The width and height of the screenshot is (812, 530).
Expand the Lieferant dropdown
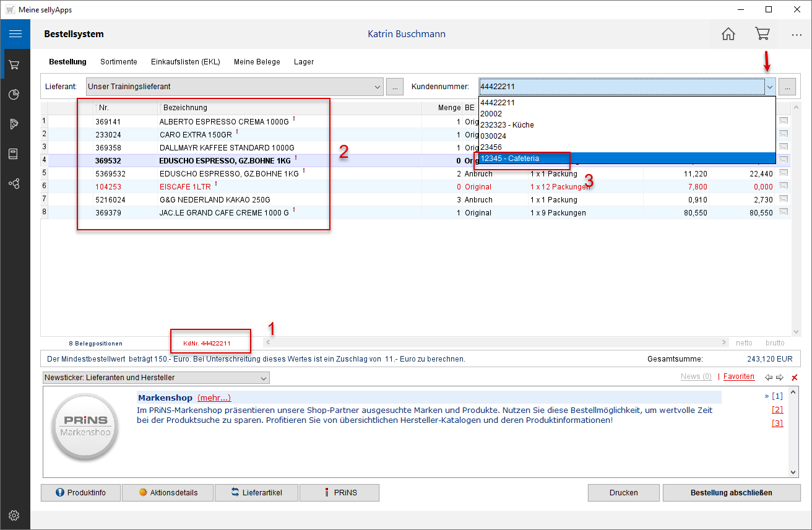pyautogui.click(x=378, y=87)
